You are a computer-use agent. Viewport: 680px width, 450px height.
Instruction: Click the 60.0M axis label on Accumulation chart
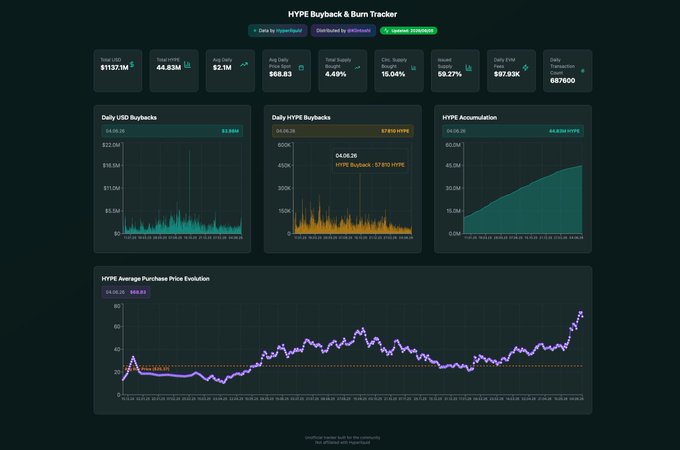coord(453,145)
